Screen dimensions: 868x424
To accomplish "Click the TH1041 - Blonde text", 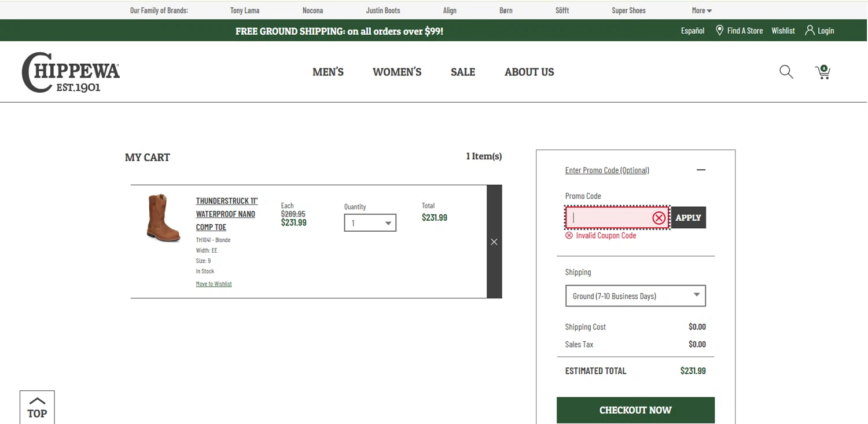I will [x=213, y=240].
